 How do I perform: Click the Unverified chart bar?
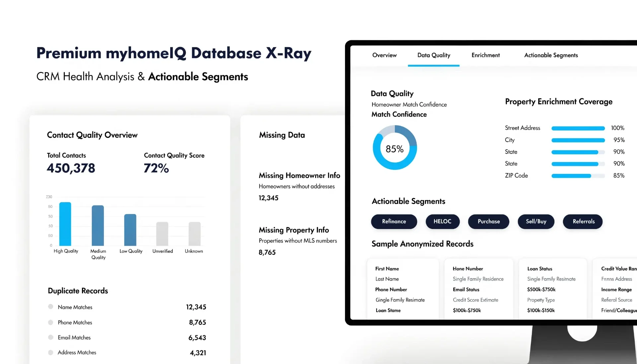(x=162, y=234)
